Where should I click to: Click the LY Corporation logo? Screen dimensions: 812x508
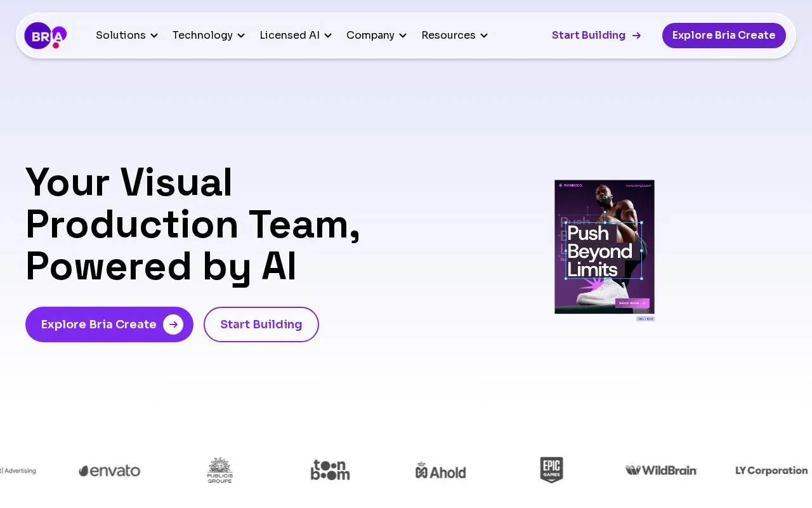pos(771,471)
